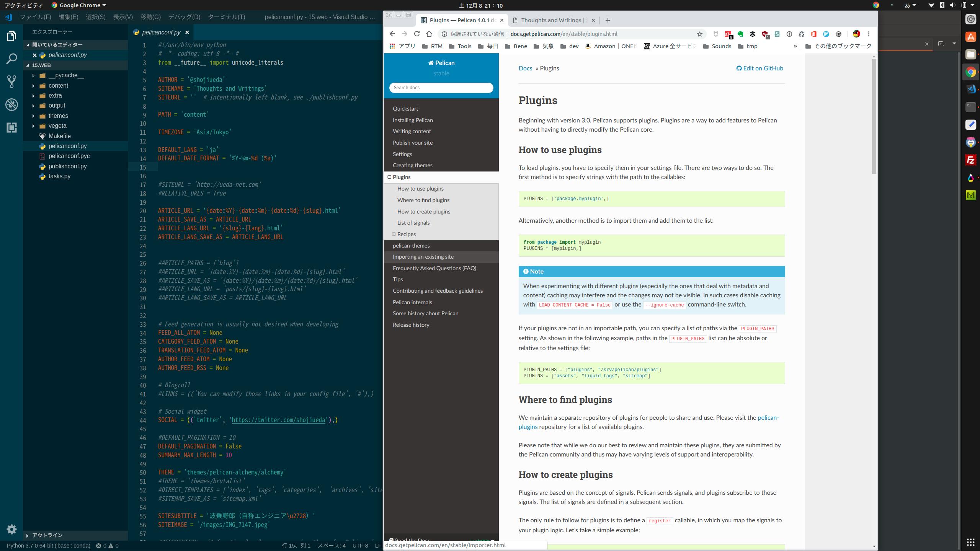Open the Quickstart docs page link

tap(405, 109)
